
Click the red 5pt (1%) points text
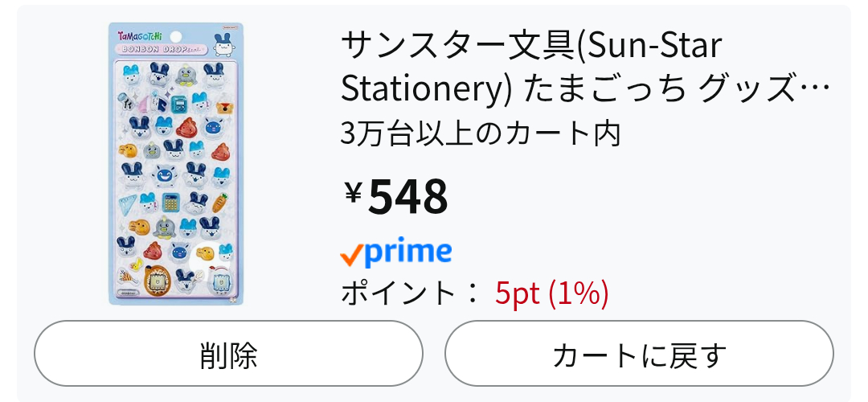click(x=551, y=293)
